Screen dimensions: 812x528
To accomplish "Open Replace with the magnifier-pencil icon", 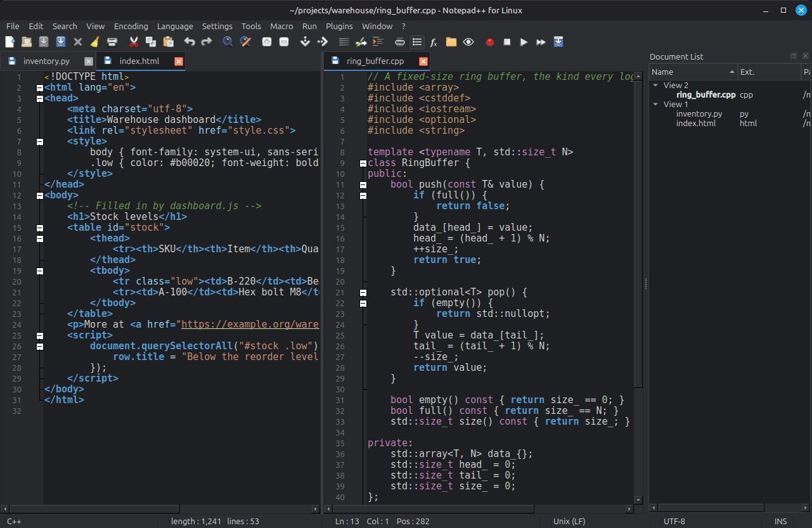I will [245, 42].
